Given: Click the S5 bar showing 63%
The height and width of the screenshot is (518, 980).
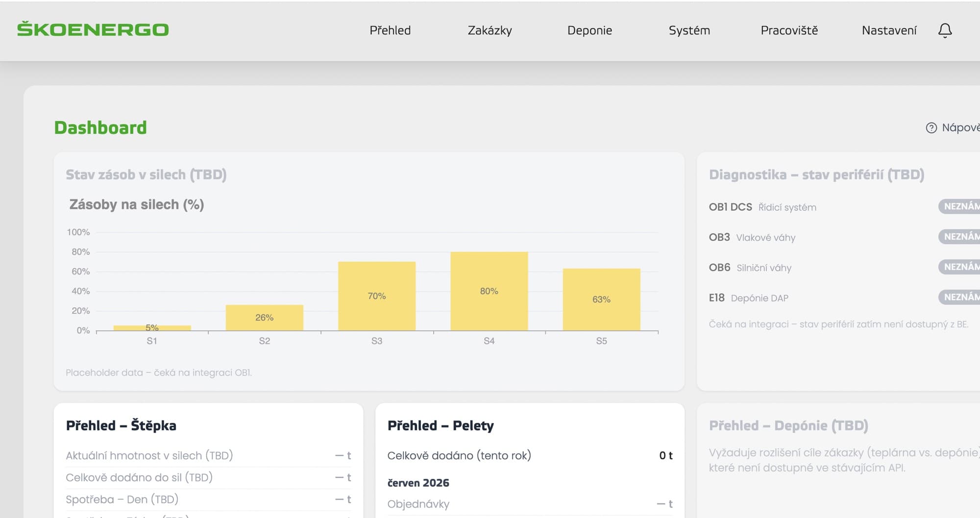Looking at the screenshot, I should (x=601, y=299).
